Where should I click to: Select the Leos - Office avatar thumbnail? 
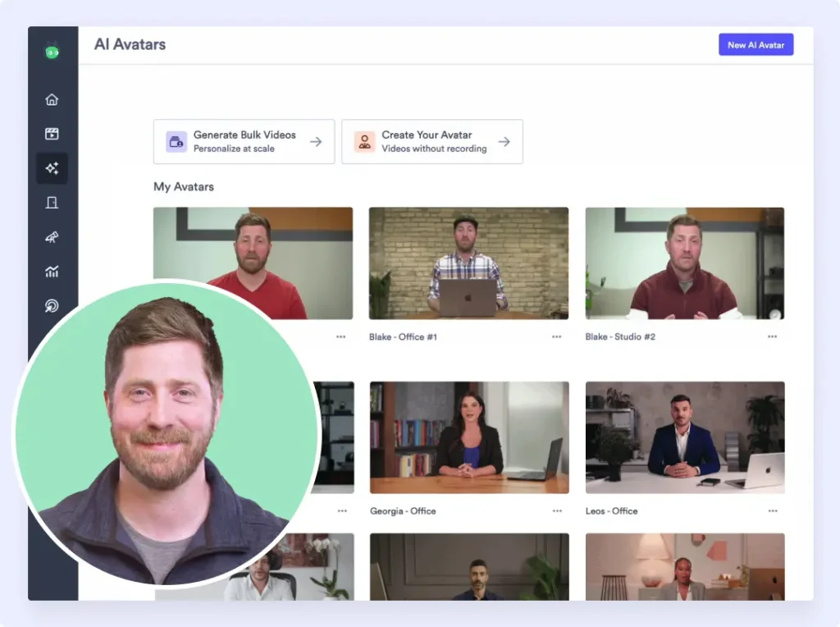point(684,437)
